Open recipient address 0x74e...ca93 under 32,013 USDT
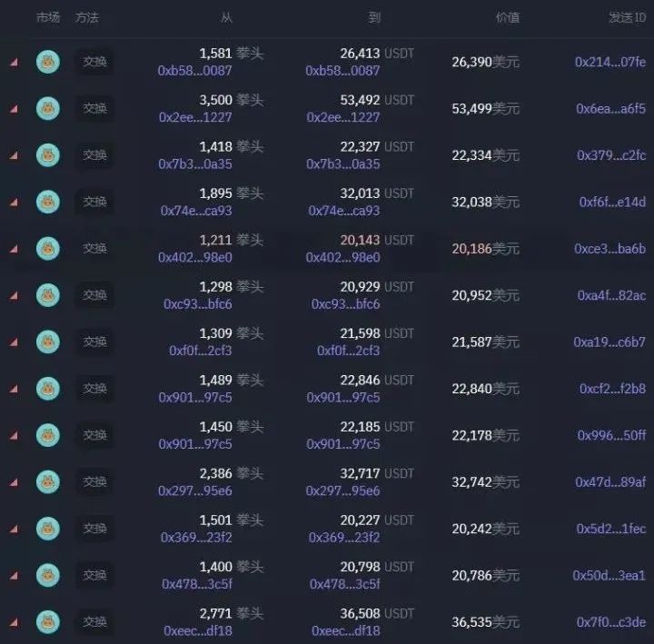Image resolution: width=654 pixels, height=644 pixels. [344, 211]
